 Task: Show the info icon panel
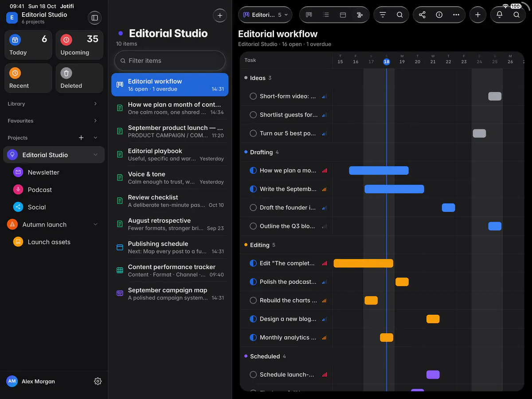pyautogui.click(x=439, y=15)
